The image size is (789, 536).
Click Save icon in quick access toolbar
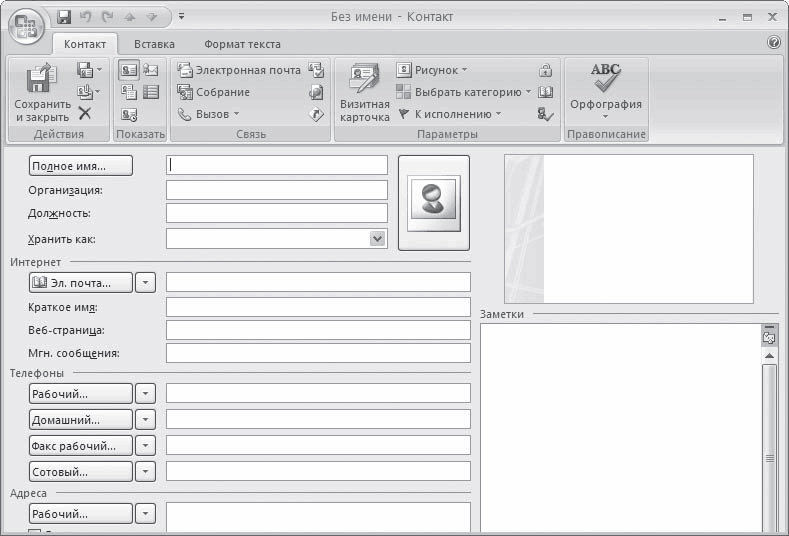coord(65,17)
